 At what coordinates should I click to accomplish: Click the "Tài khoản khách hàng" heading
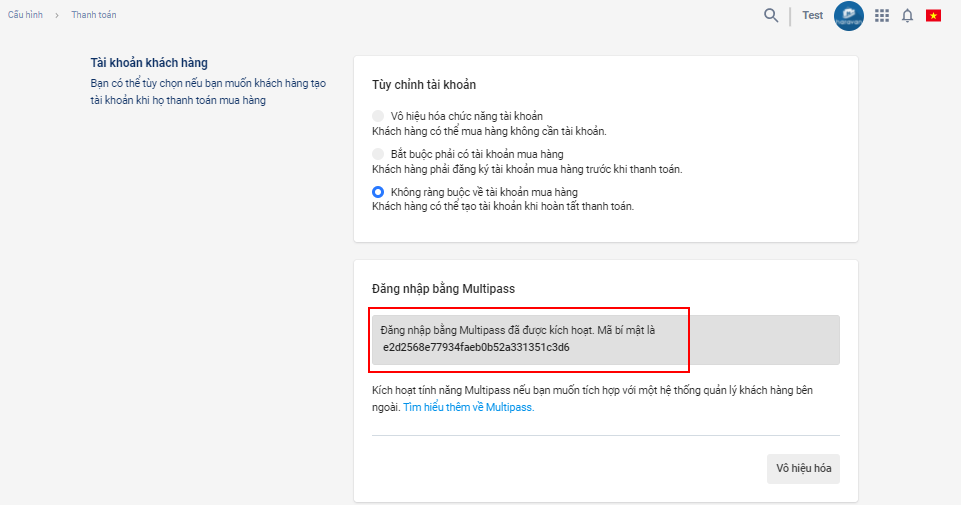pyautogui.click(x=149, y=63)
